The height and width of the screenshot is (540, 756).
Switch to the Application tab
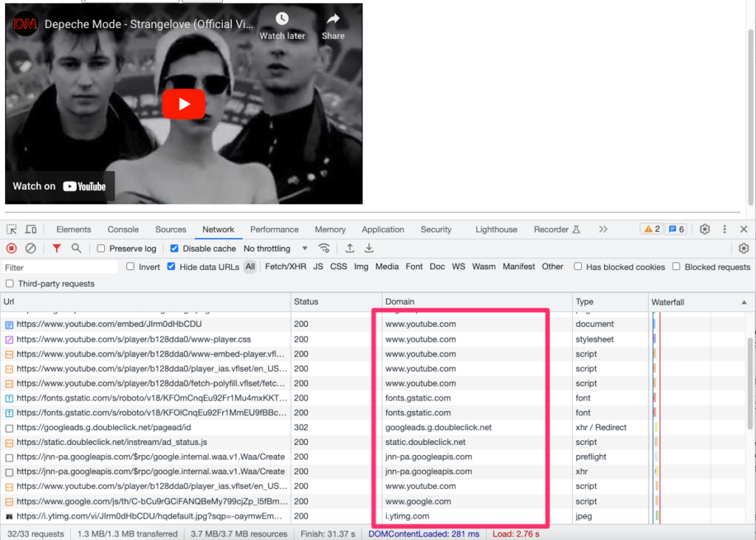(x=383, y=229)
